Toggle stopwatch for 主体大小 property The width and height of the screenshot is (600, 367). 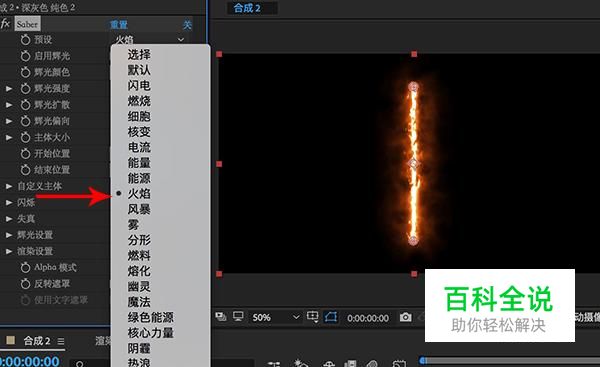point(25,137)
